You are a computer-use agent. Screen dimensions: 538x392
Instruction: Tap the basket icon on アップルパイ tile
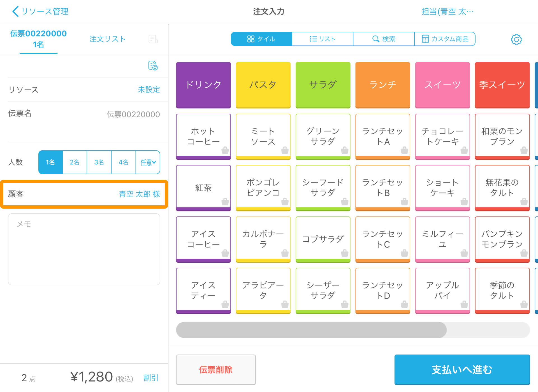tap(464, 304)
